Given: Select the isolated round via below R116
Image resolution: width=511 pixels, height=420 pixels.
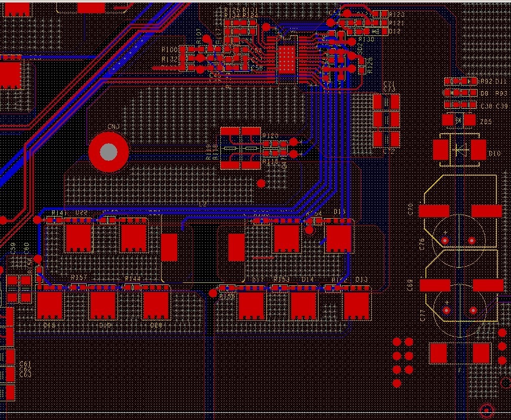Looking at the screenshot, I should point(261,184).
